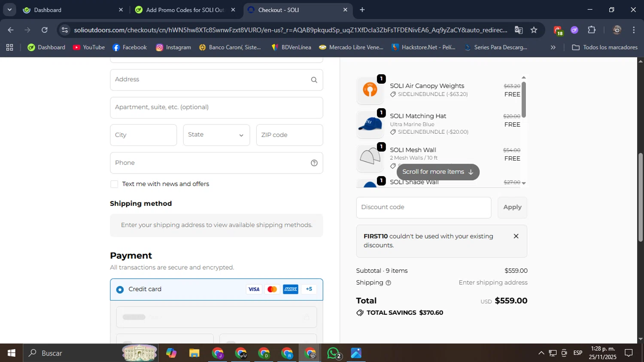Click the Mastercard logo
This screenshot has height=362, width=644.
pyautogui.click(x=272, y=289)
